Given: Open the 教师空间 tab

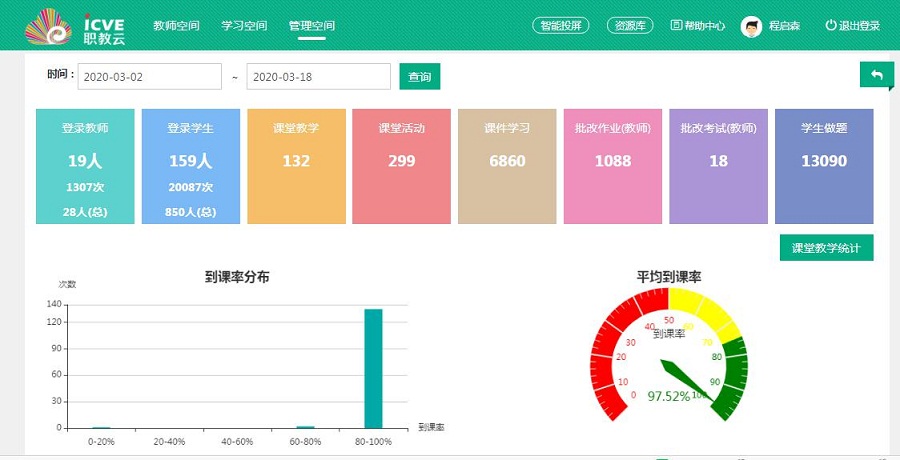Looking at the screenshot, I should pyautogui.click(x=176, y=26).
